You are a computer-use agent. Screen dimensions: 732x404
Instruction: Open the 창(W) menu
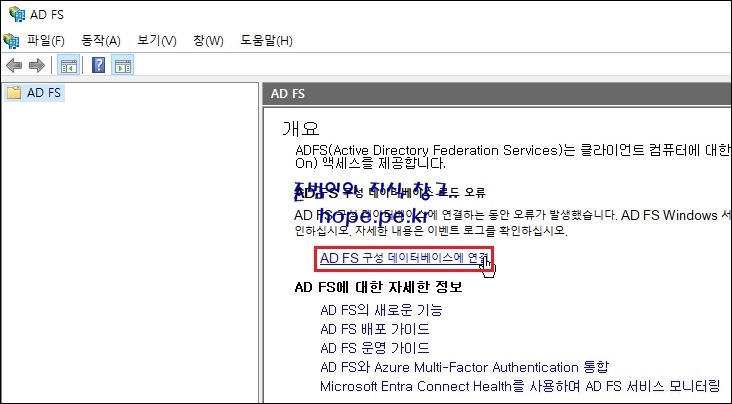[x=208, y=41]
